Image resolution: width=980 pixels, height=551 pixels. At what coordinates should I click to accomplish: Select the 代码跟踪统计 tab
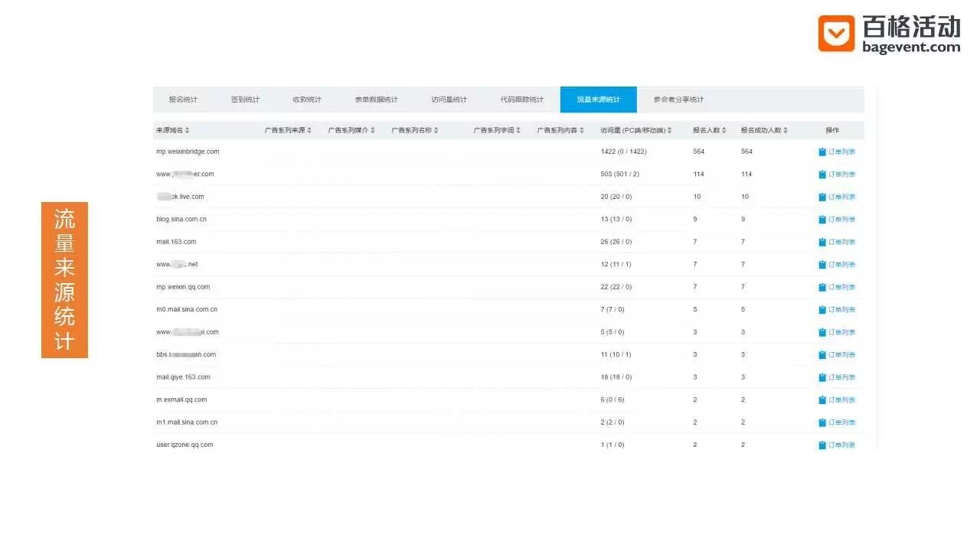pos(522,99)
